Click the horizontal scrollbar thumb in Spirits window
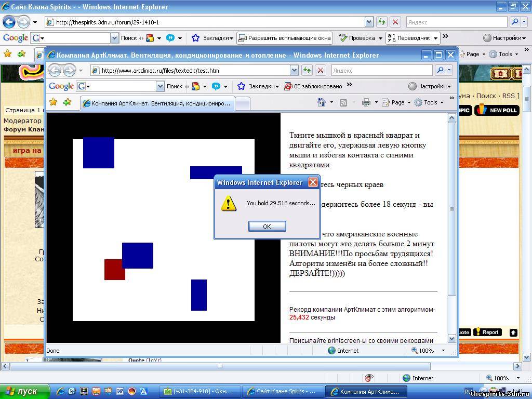Viewport: 532px width, 399px height. pyautogui.click(x=220, y=366)
